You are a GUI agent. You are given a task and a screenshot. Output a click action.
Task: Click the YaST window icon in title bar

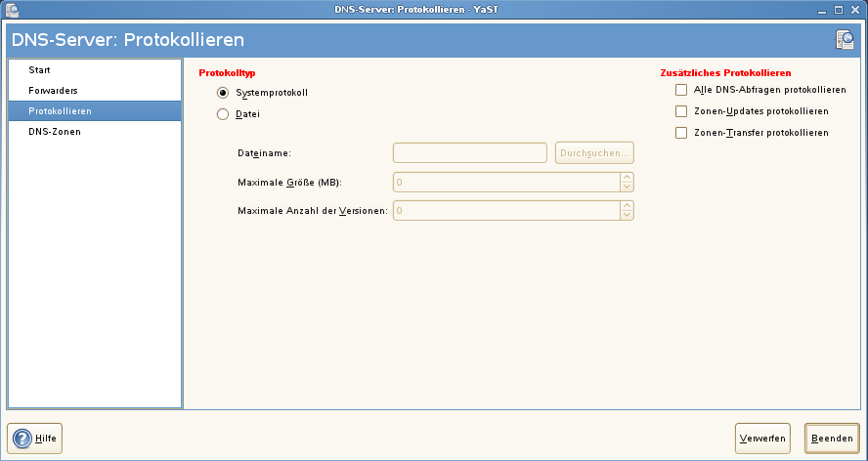click(12, 10)
